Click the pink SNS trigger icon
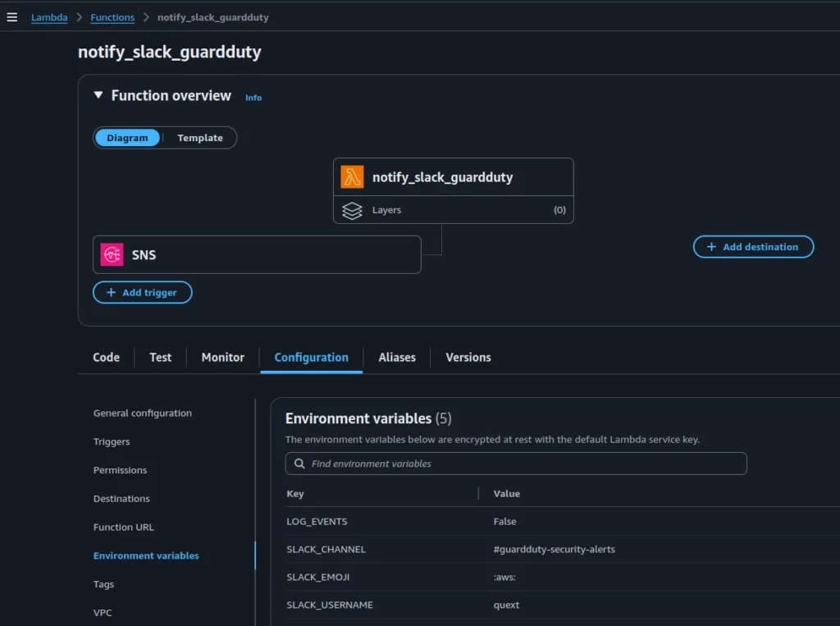 tap(112, 254)
